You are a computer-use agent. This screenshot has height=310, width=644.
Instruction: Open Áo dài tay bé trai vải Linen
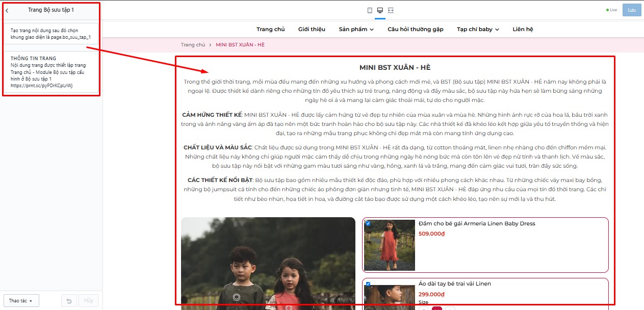pos(455,283)
